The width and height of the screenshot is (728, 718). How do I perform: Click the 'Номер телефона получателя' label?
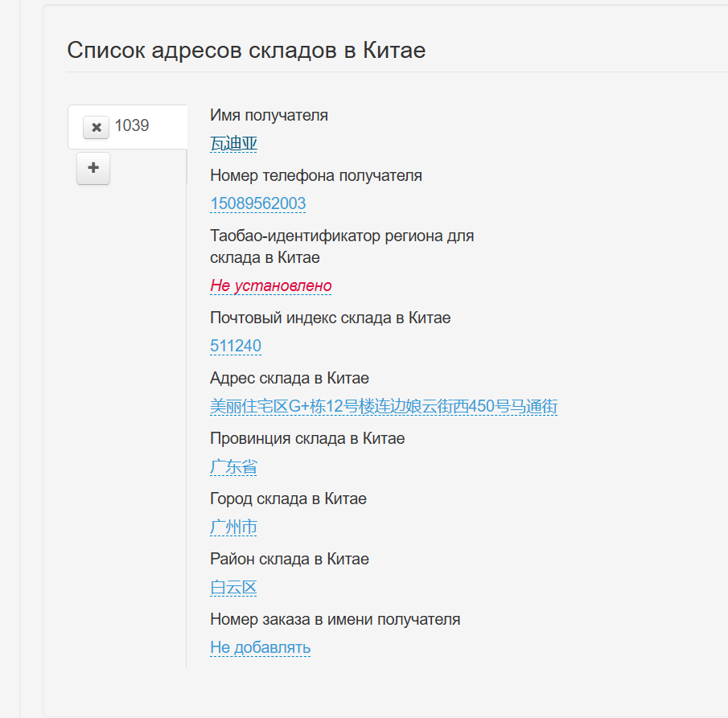(x=315, y=175)
